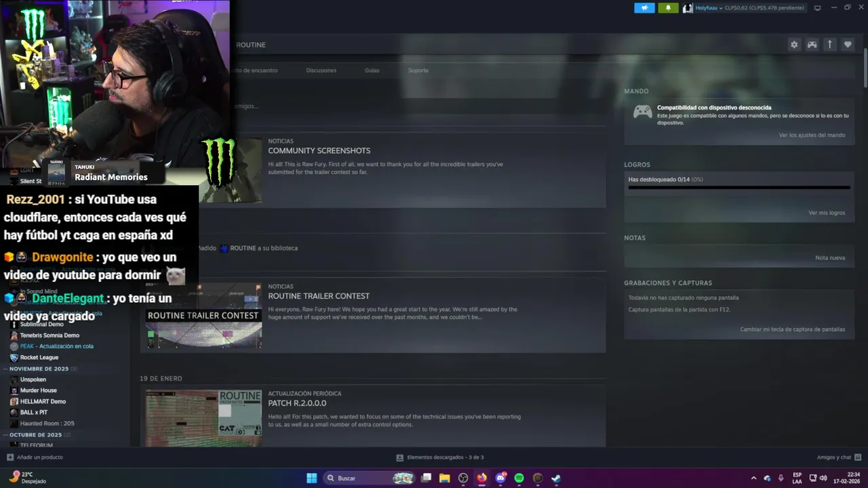Click the gamepad icon in Mando panel

click(642, 112)
